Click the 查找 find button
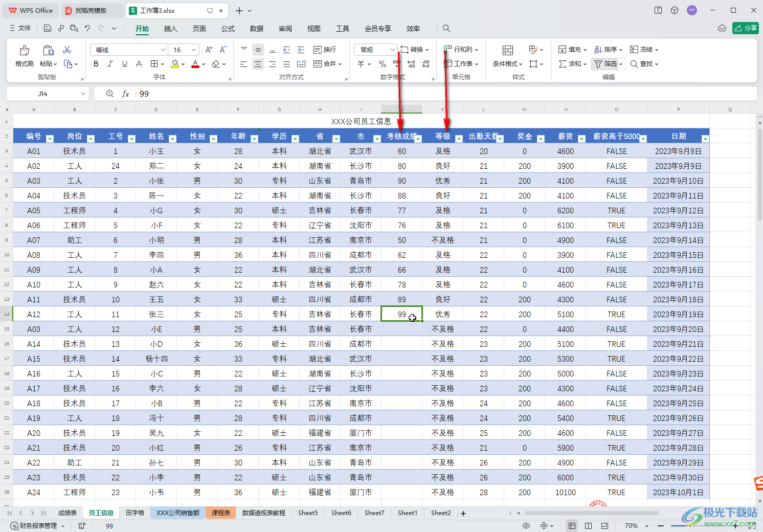Screen dimensions: 763x532 pyautogui.click(x=644, y=64)
